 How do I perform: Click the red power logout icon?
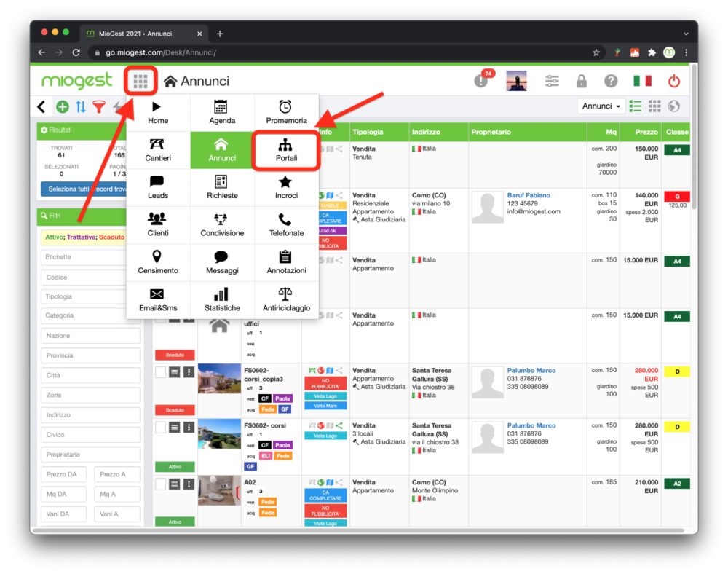click(x=674, y=82)
